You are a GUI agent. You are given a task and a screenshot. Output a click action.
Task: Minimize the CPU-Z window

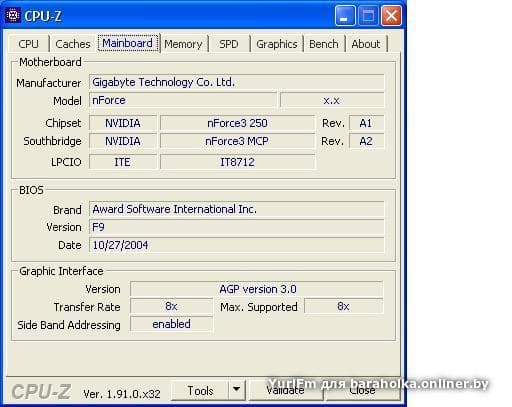click(x=345, y=15)
